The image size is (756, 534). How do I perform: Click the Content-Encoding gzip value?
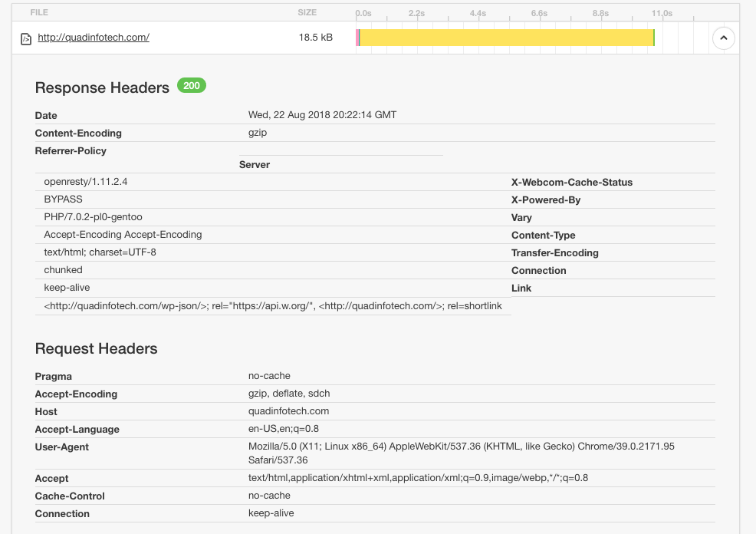pos(258,133)
